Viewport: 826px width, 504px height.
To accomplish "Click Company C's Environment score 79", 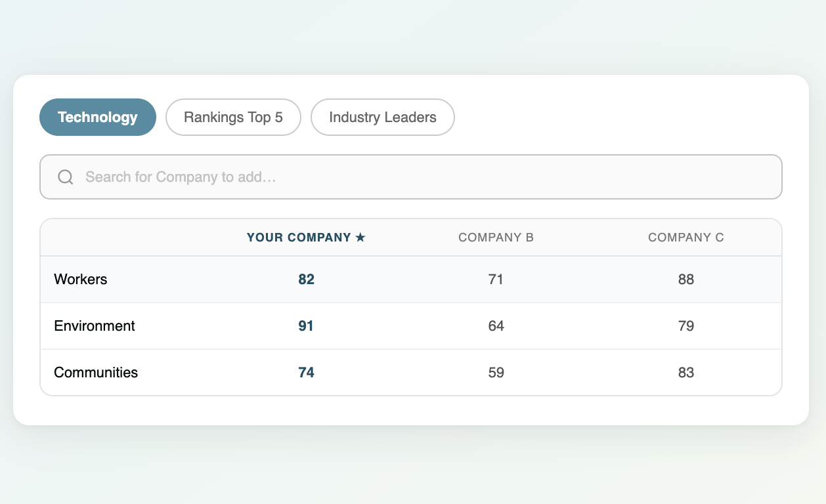I will click(685, 326).
